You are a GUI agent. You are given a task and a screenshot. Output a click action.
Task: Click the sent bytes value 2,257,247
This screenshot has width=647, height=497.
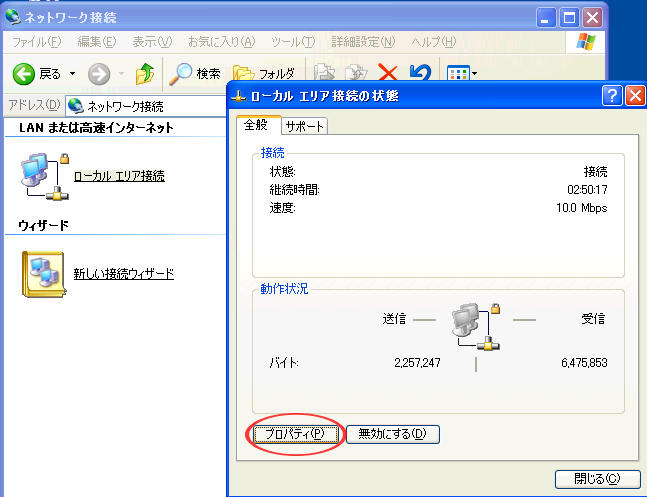click(417, 363)
